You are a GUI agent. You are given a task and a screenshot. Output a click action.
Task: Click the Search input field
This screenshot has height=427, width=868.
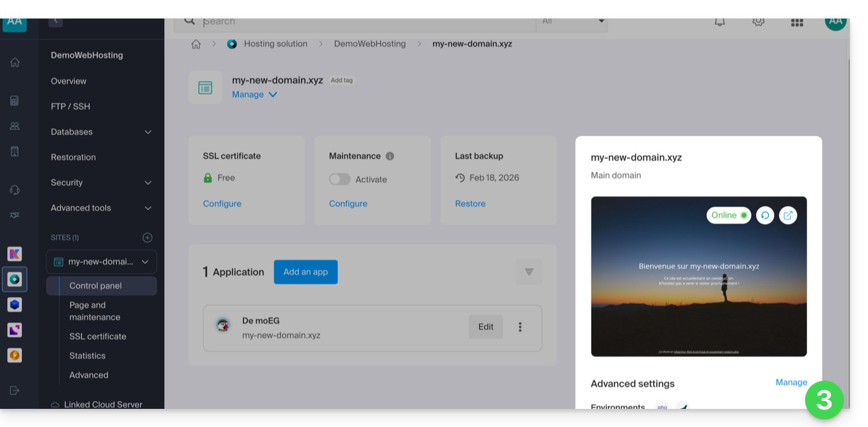tap(362, 22)
